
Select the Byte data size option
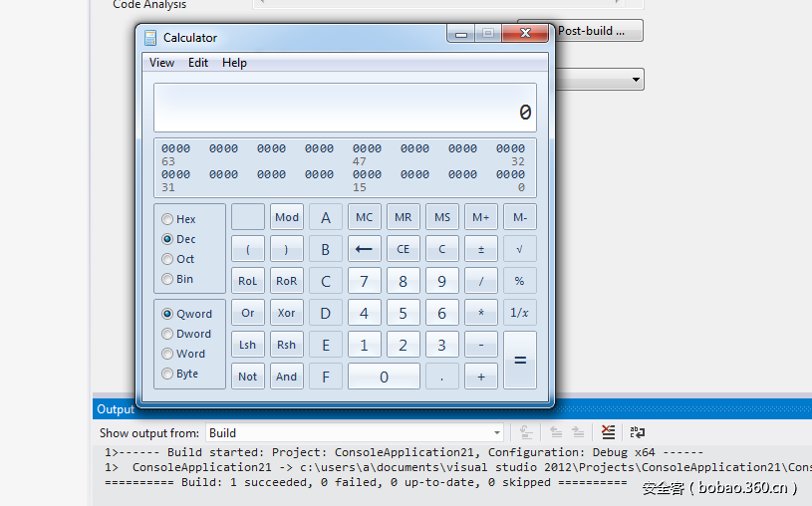coord(167,375)
